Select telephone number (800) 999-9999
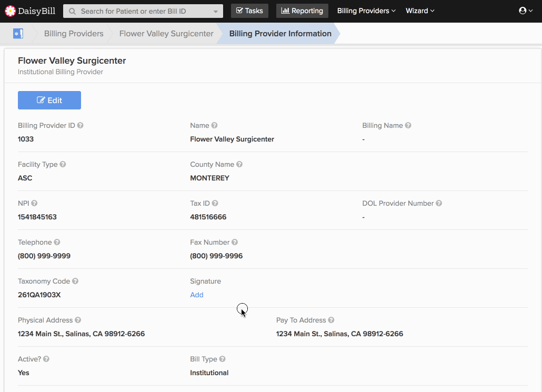The image size is (542, 392). point(44,256)
